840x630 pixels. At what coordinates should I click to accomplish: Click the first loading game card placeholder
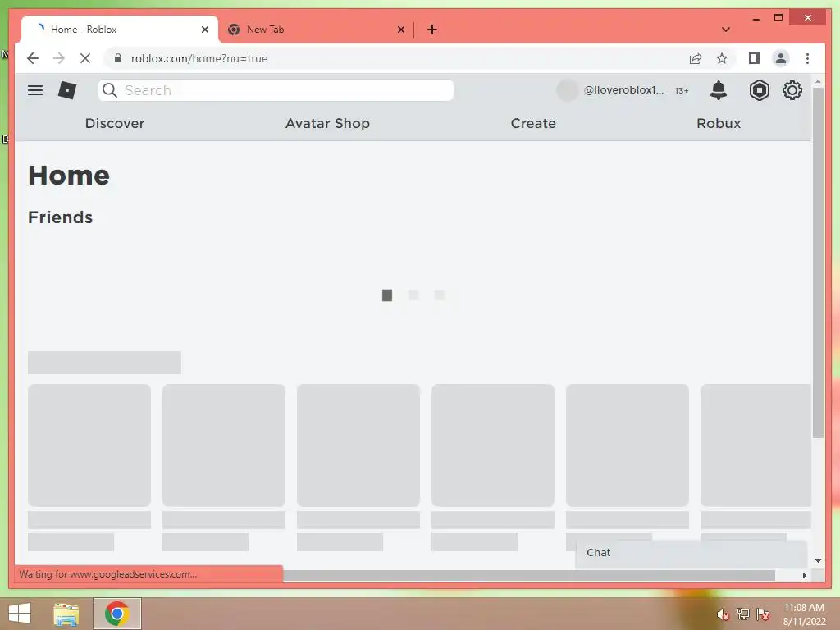pyautogui.click(x=89, y=445)
